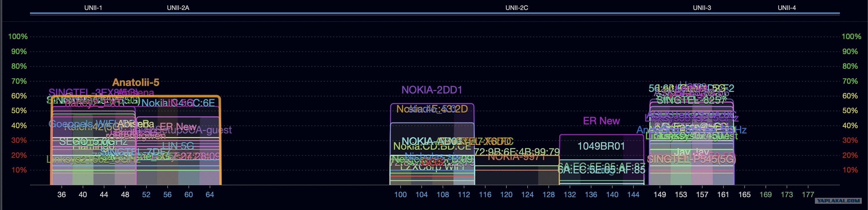Click channel 48 on the axis
This screenshot has height=210, width=868.
[125, 194]
